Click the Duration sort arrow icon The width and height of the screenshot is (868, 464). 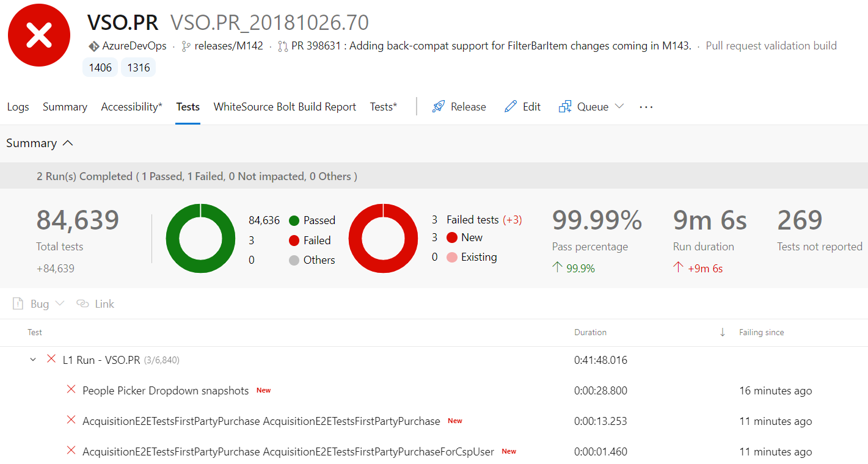coord(723,332)
